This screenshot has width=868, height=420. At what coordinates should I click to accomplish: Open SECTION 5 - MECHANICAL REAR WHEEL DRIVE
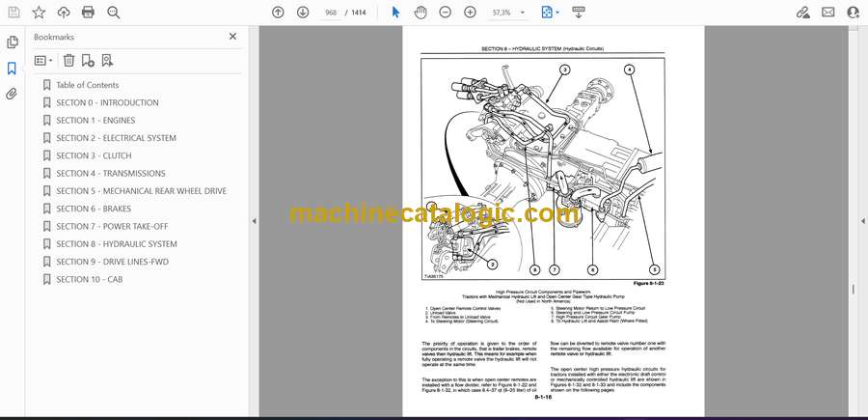click(141, 191)
